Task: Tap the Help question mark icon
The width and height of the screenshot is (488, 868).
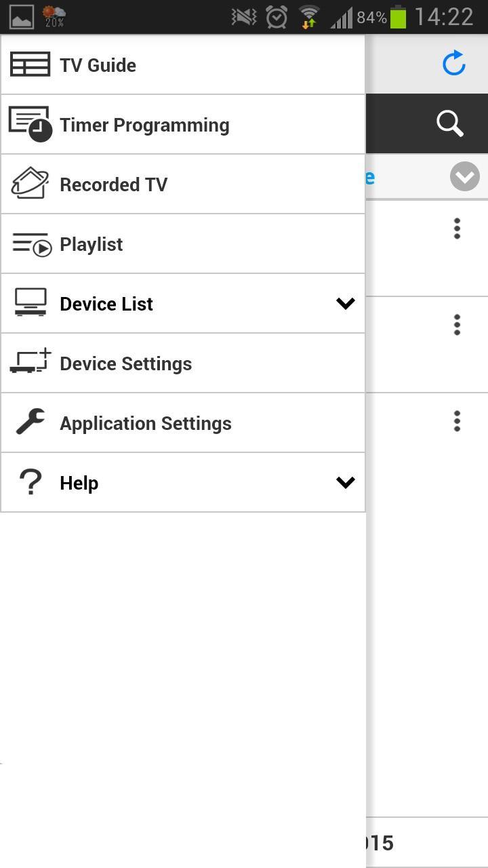Action: pyautogui.click(x=30, y=482)
